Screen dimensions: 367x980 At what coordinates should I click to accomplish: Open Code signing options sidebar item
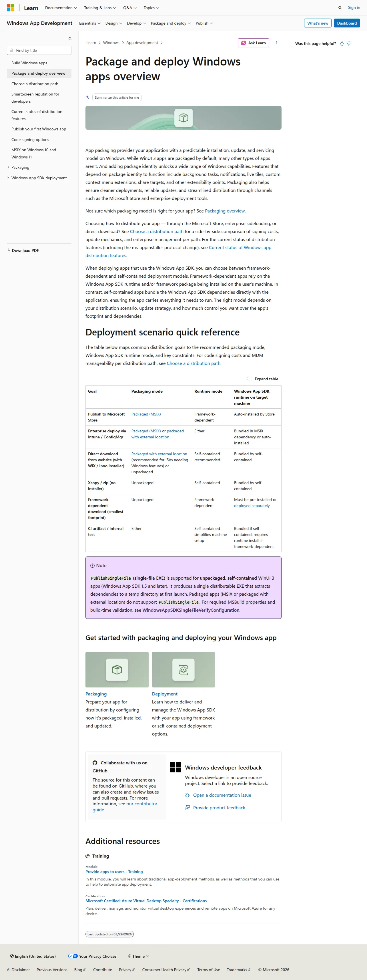pyautogui.click(x=30, y=140)
